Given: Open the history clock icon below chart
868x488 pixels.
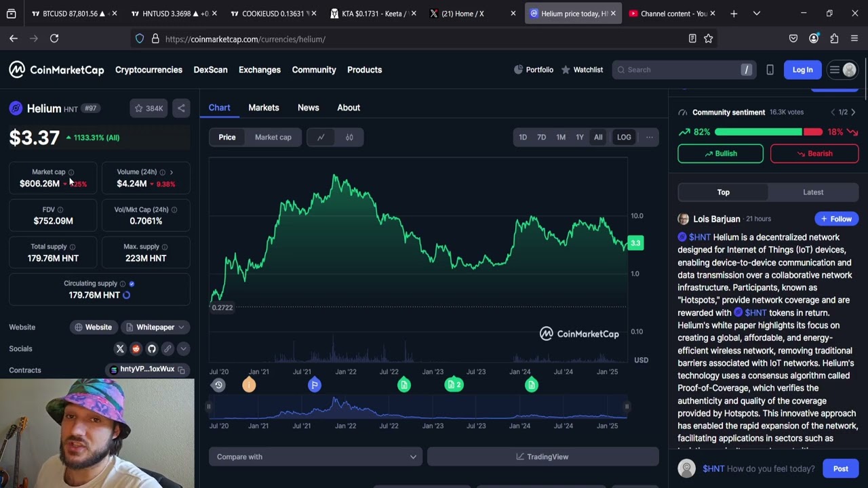Looking at the screenshot, I should (x=218, y=385).
